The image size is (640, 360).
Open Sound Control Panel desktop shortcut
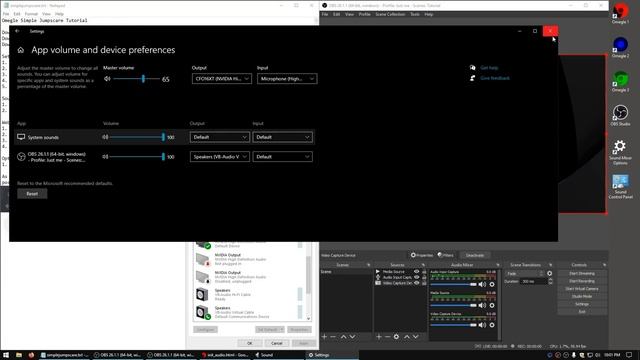(620, 186)
